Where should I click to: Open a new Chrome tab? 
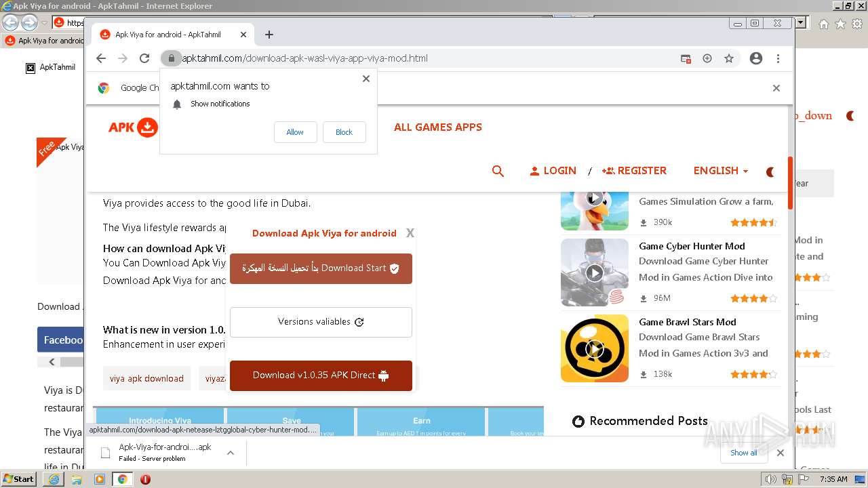(x=269, y=35)
